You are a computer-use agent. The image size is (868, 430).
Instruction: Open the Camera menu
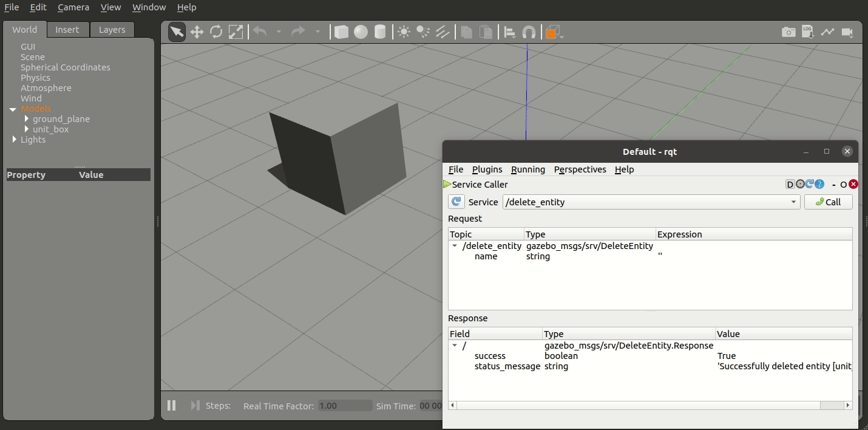(x=73, y=7)
